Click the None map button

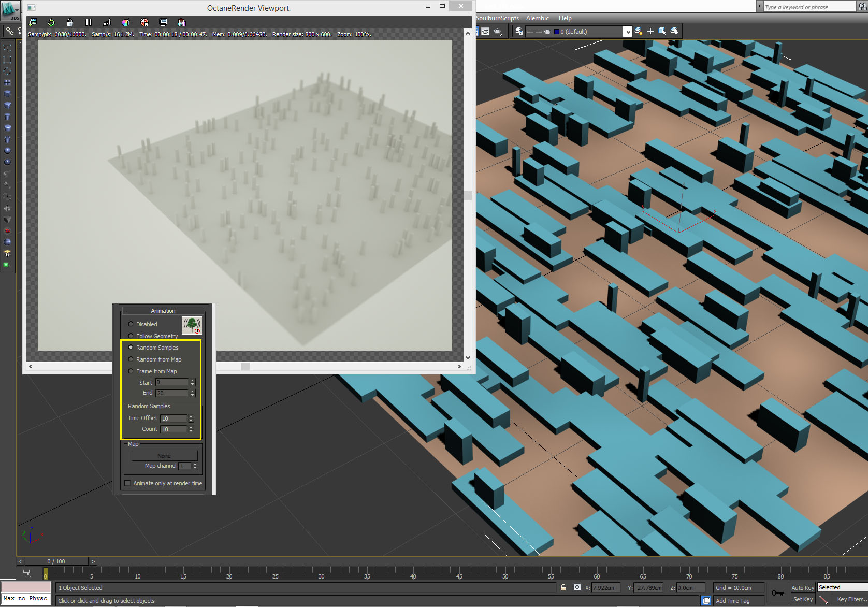(x=165, y=456)
